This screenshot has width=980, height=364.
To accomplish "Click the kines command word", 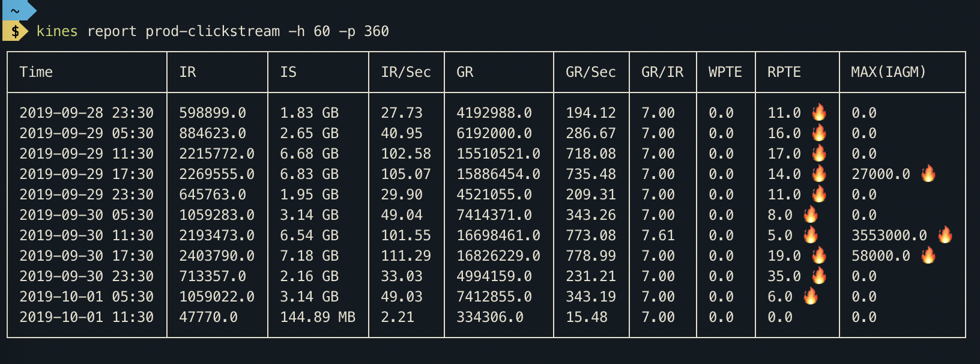I will click(x=57, y=31).
